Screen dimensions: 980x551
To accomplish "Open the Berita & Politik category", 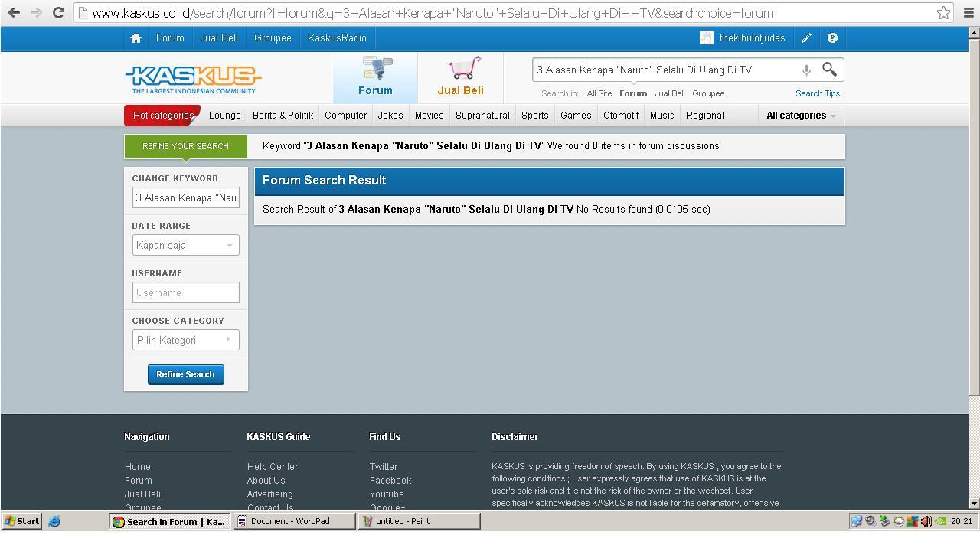I will pos(283,116).
